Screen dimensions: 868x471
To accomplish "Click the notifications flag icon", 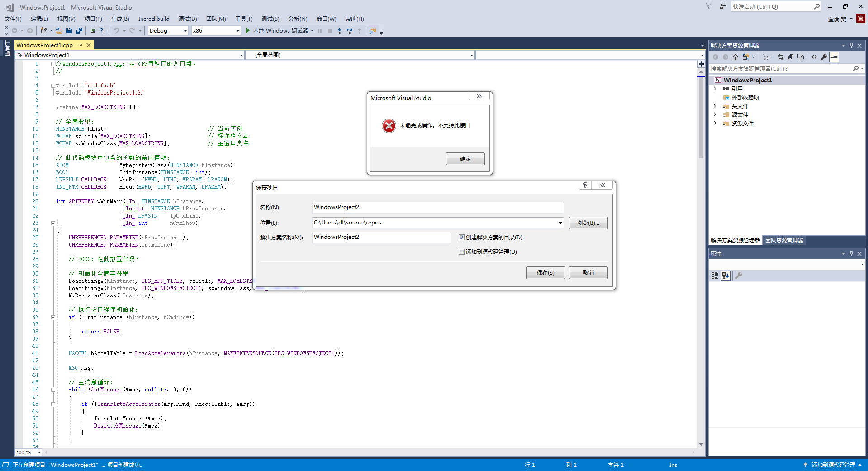I will pos(709,6).
